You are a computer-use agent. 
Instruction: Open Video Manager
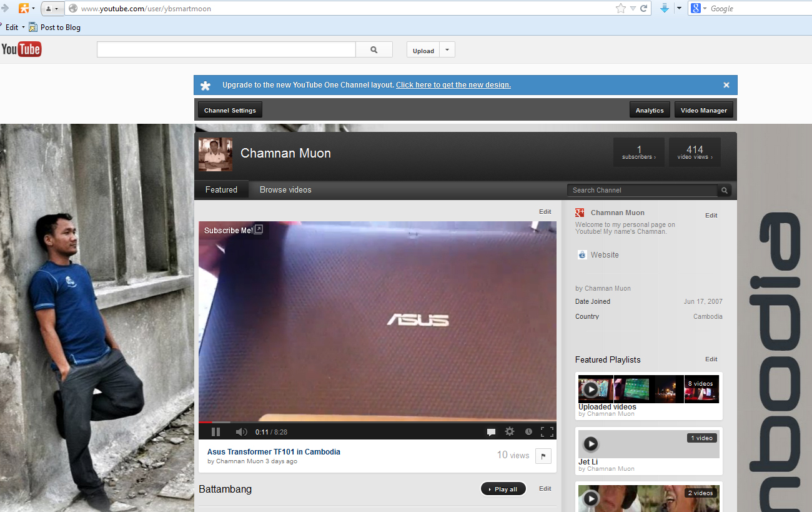pos(704,110)
